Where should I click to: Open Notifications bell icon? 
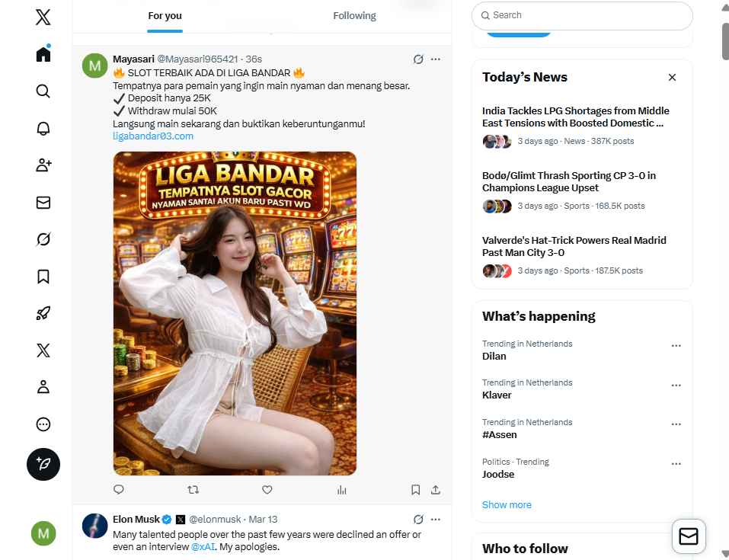pyautogui.click(x=43, y=128)
